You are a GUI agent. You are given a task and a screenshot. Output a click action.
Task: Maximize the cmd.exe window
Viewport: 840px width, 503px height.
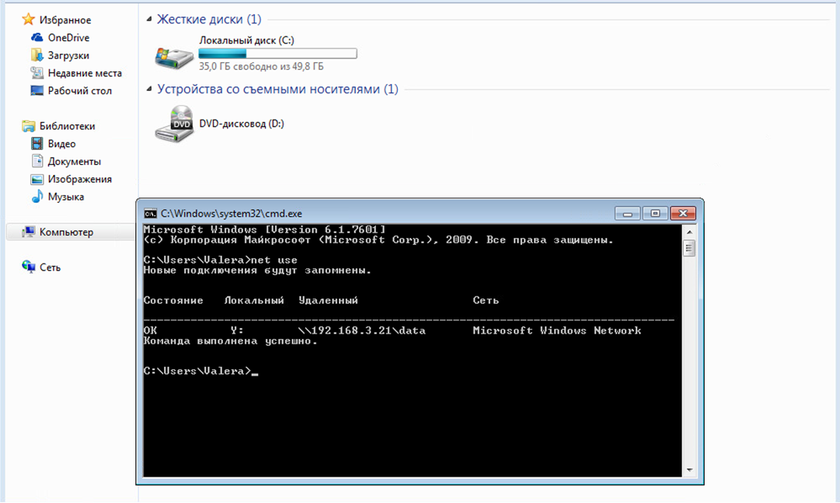point(655,213)
